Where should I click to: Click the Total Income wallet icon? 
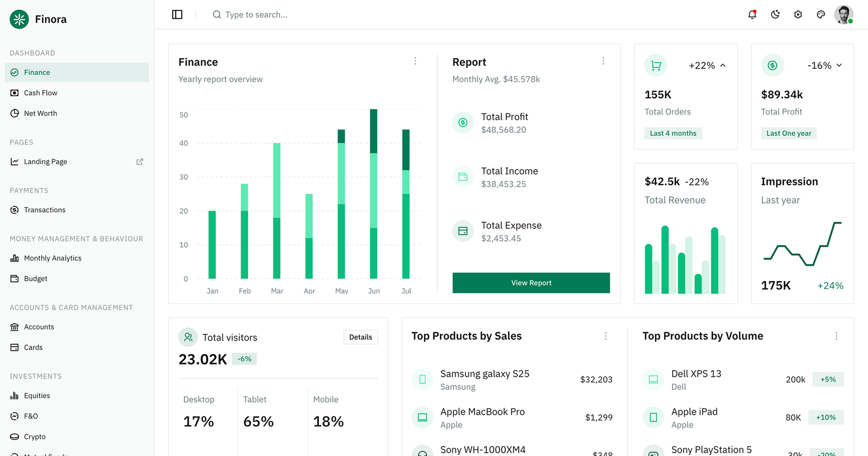pos(463,177)
